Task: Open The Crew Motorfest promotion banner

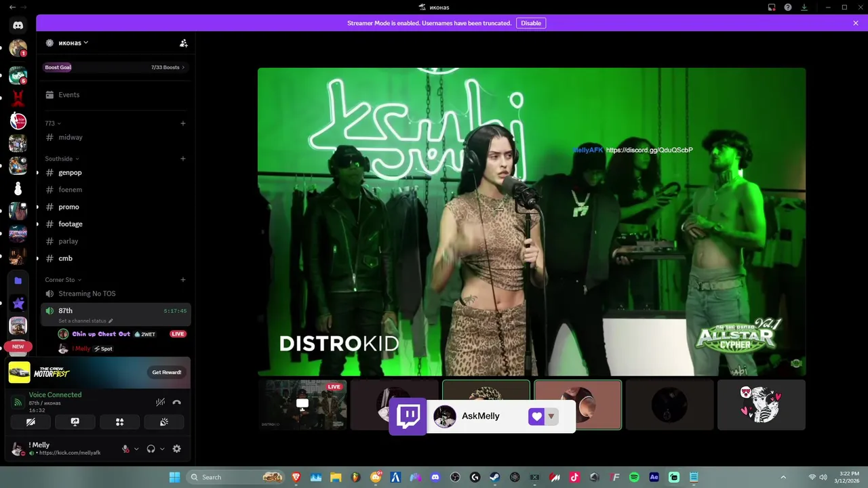Action: (x=98, y=372)
